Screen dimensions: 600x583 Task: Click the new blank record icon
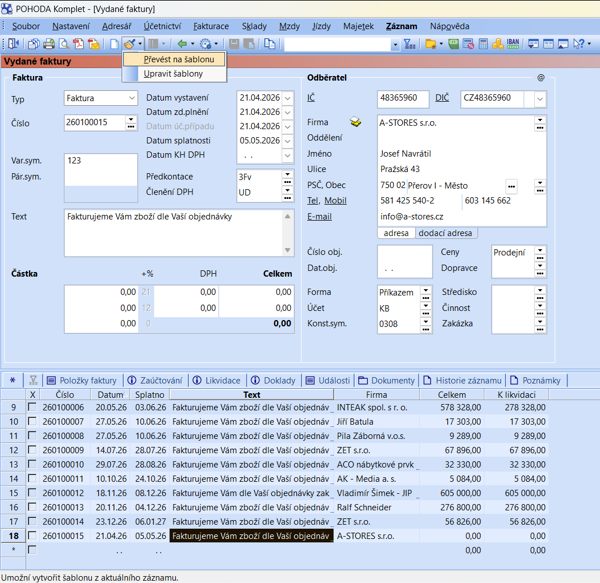(x=114, y=44)
